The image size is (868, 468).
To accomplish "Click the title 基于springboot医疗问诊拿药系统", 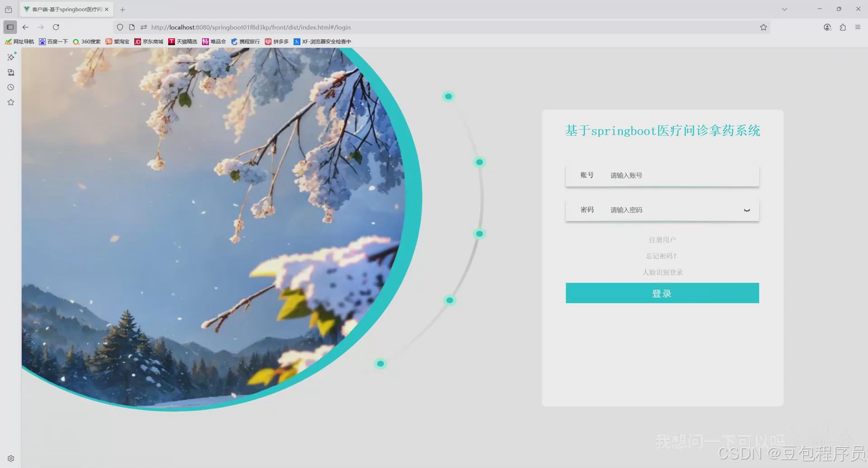I will click(x=662, y=131).
